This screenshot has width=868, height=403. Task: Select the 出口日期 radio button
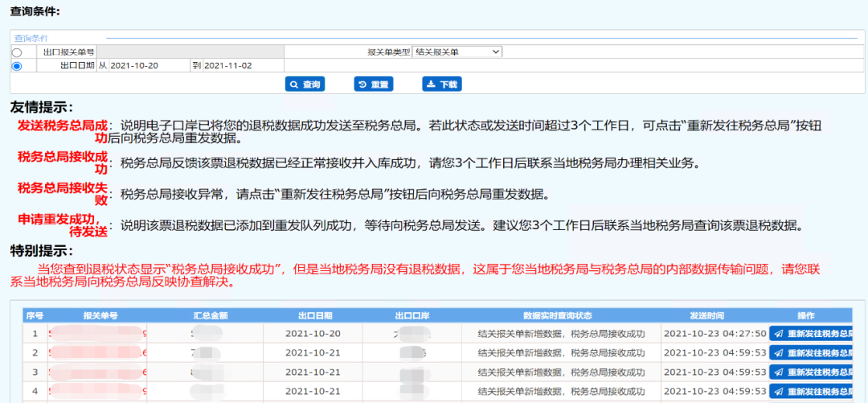pos(17,66)
